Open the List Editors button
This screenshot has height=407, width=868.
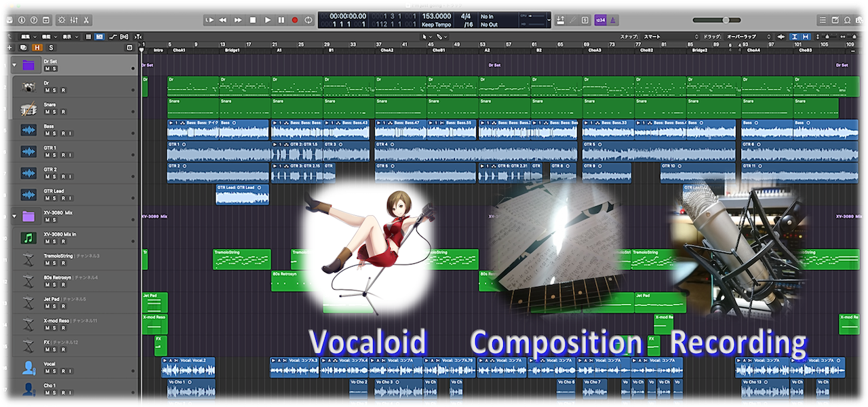pos(823,20)
